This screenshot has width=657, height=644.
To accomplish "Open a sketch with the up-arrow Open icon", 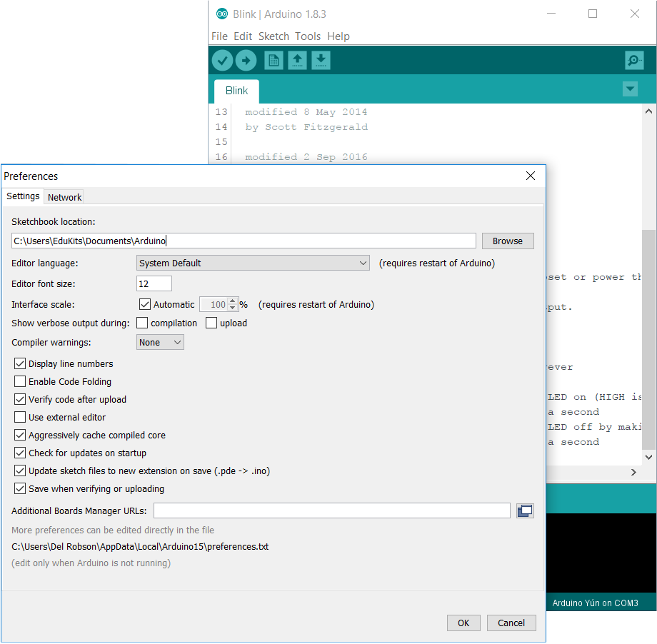I will 297,61.
